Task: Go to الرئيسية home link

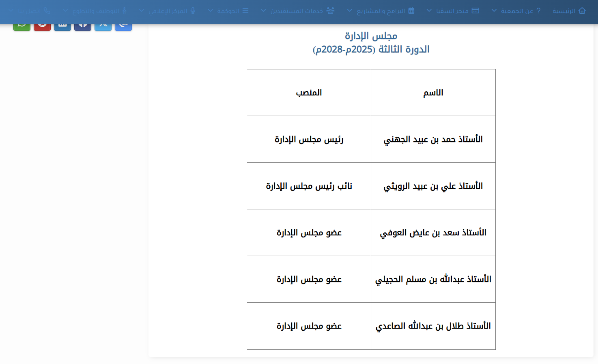Action: point(564,11)
